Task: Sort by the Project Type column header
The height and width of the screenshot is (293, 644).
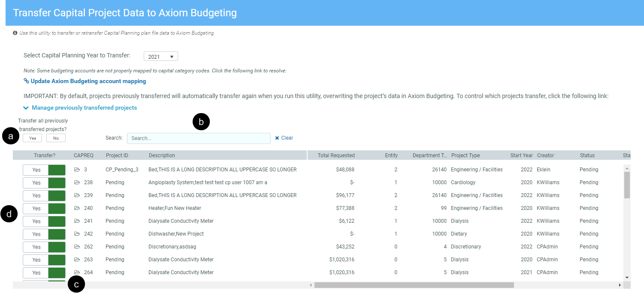Action: coord(466,155)
